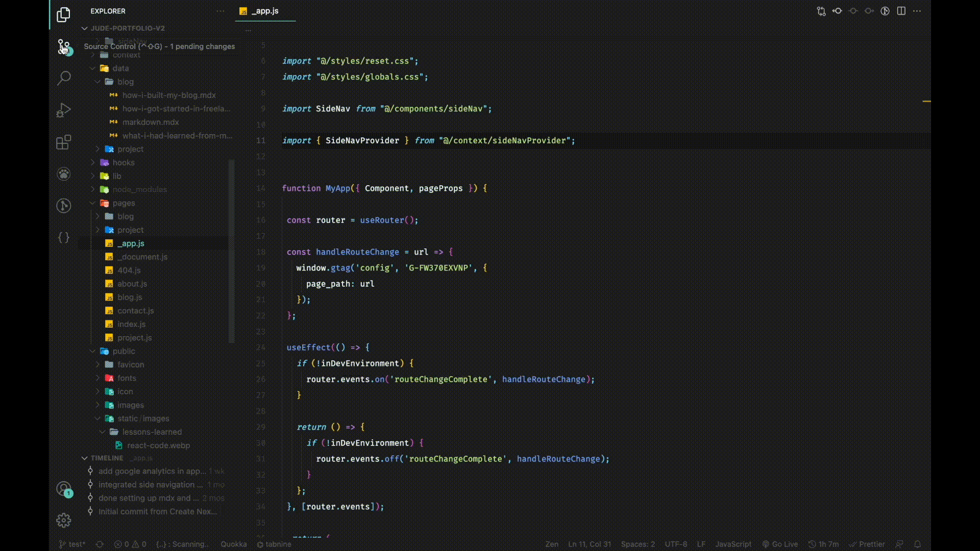Split the editor to the right
Viewport: 980px width, 551px height.
point(901,11)
